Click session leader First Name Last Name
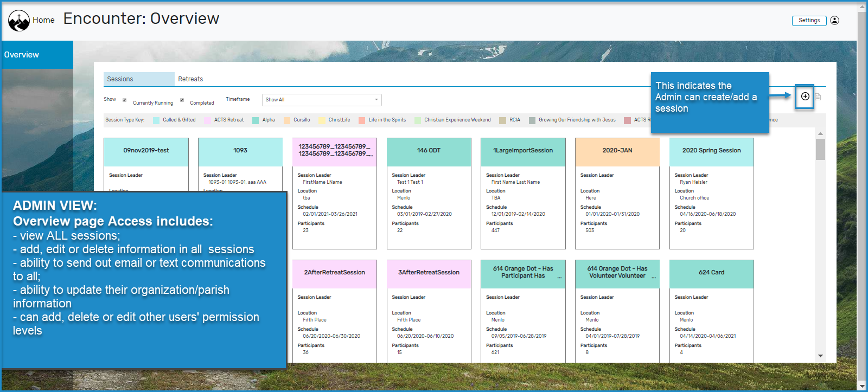Image resolution: width=868 pixels, height=392 pixels. pyautogui.click(x=515, y=182)
